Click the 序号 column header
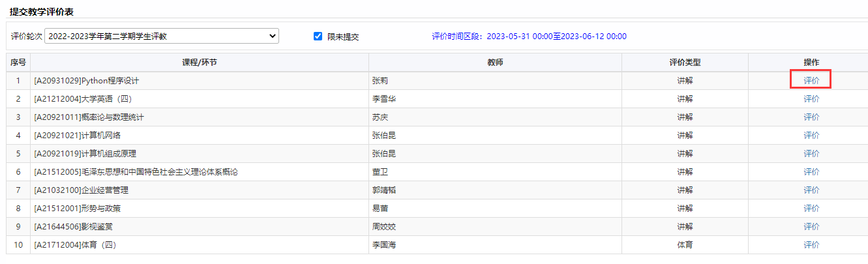 pos(18,63)
